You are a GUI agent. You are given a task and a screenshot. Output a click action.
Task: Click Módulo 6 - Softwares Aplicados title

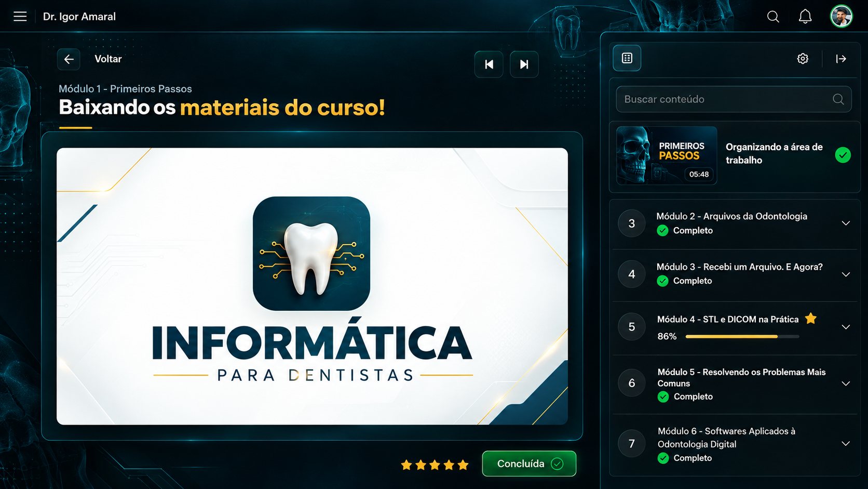click(726, 438)
